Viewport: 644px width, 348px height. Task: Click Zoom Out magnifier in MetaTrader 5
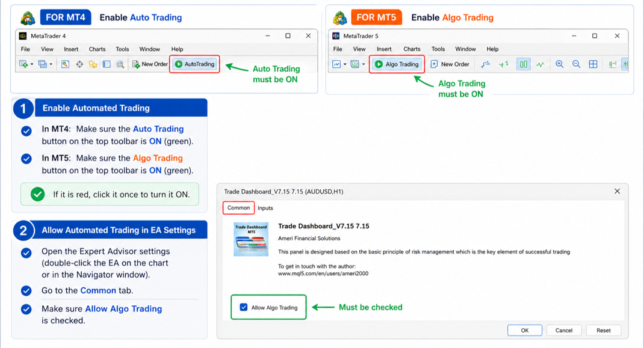pos(576,64)
